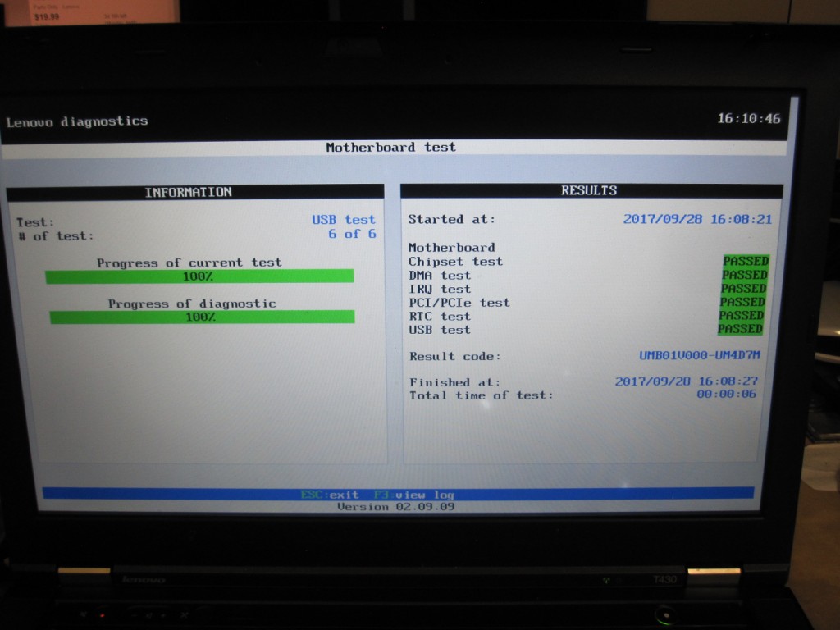
Task: Click the PCI/PCIe test label
Action: [x=459, y=303]
